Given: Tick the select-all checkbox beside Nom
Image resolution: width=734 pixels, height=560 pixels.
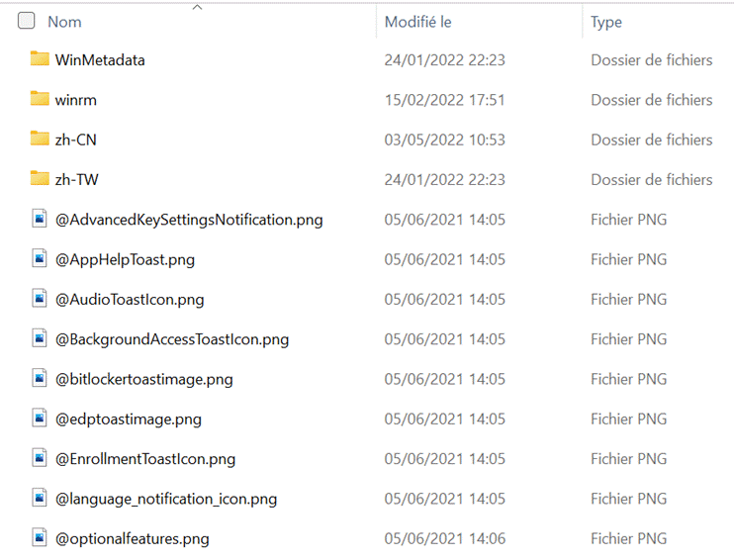Looking at the screenshot, I should click(x=26, y=21).
